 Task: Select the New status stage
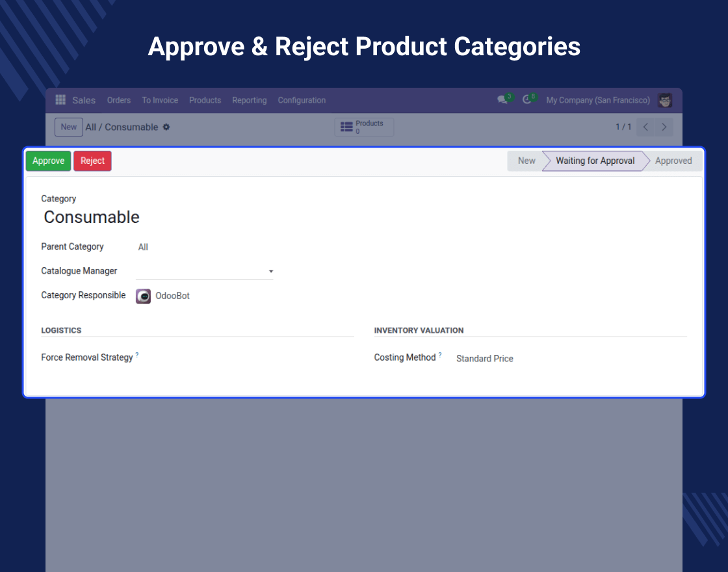pyautogui.click(x=526, y=161)
